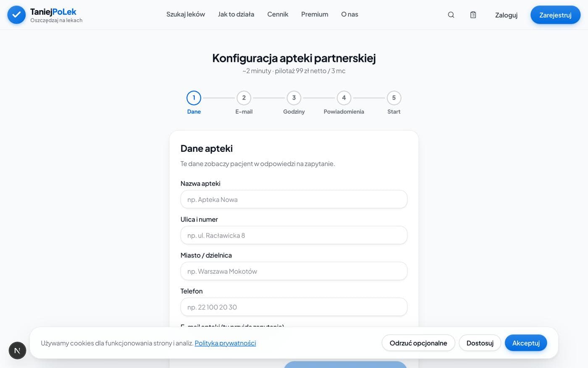Go to step 3 Godziny
This screenshot has width=588, height=368.
[294, 98]
